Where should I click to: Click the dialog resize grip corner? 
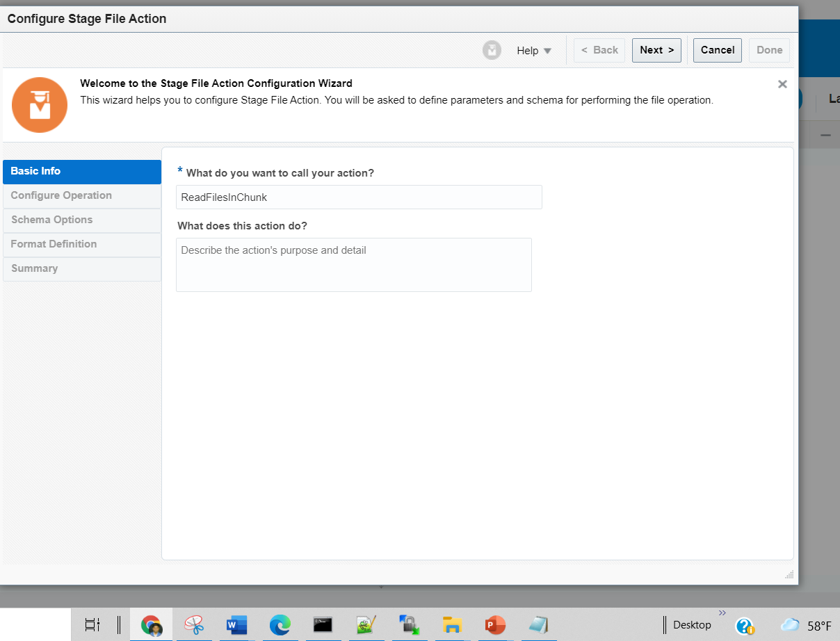pyautogui.click(x=789, y=574)
